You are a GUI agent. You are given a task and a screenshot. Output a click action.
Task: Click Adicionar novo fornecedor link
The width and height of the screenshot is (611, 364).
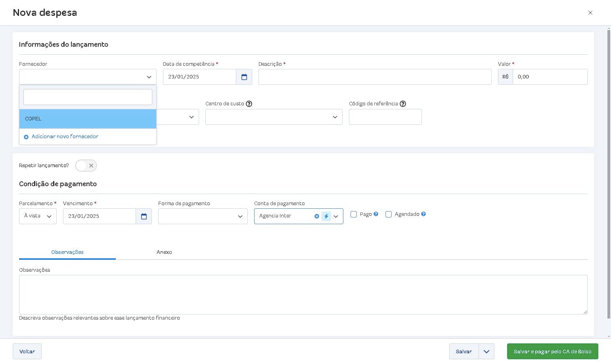click(x=65, y=137)
